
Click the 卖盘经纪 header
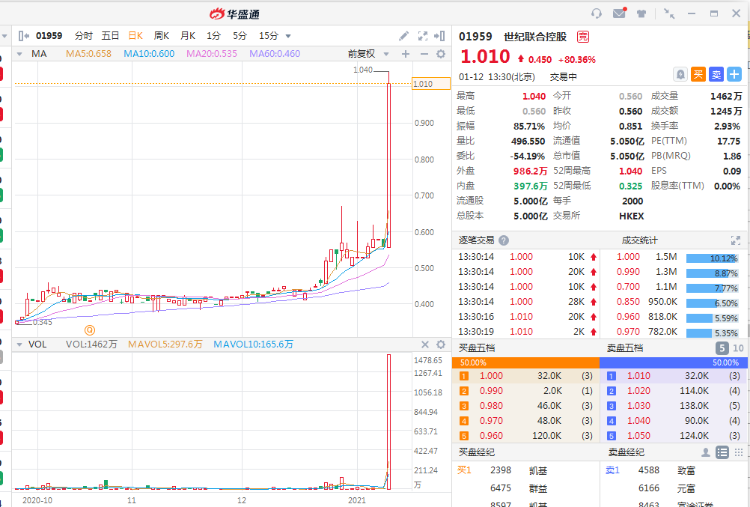626,452
